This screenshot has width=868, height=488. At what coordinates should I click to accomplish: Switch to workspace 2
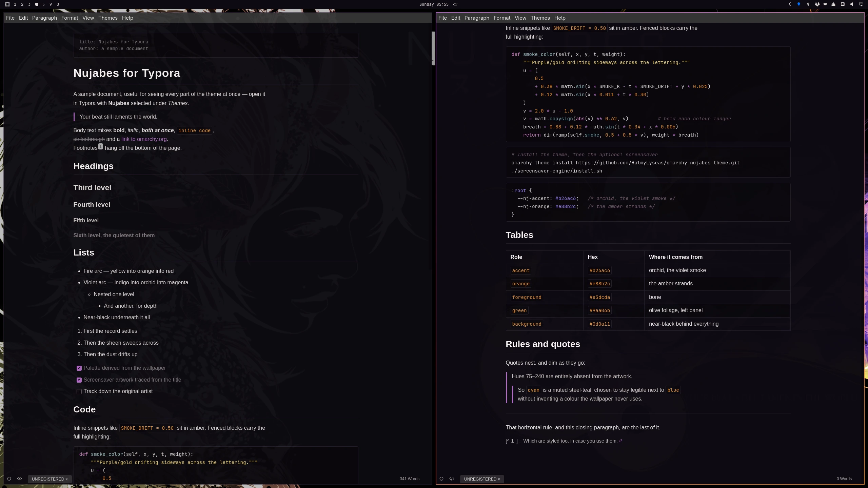coord(22,4)
